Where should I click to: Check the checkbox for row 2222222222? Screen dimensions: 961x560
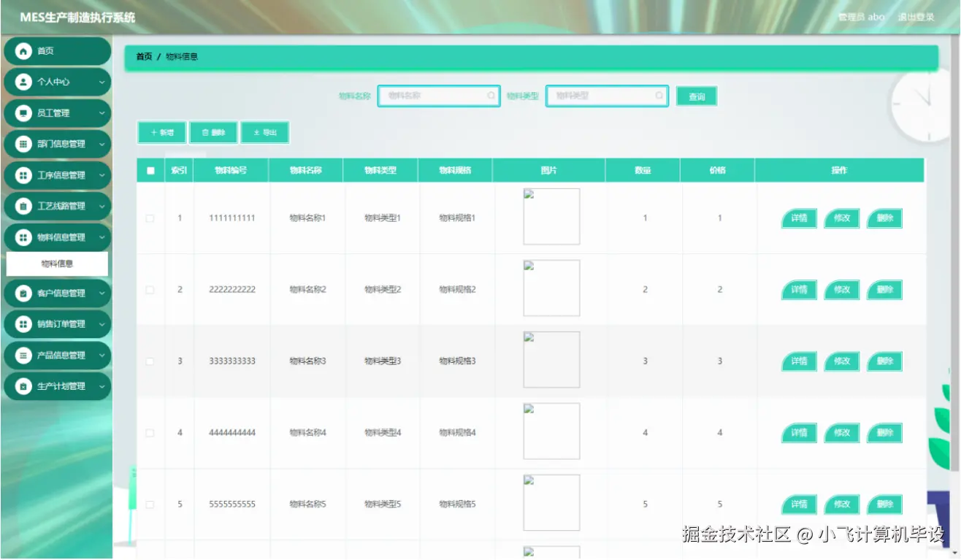150,290
